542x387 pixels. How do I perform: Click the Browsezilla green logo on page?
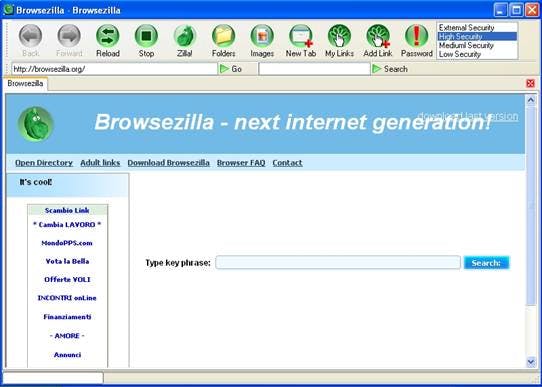(36, 124)
